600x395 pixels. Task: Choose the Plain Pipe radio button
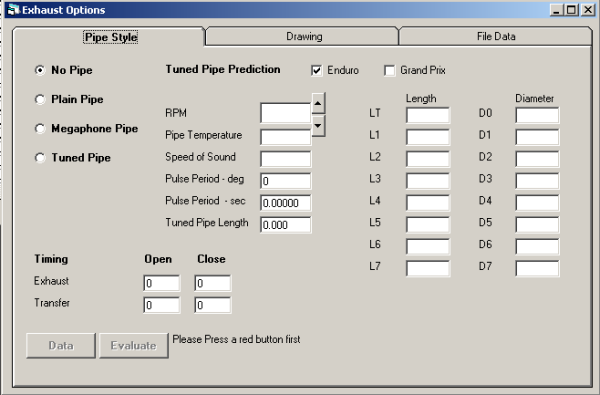click(x=40, y=100)
